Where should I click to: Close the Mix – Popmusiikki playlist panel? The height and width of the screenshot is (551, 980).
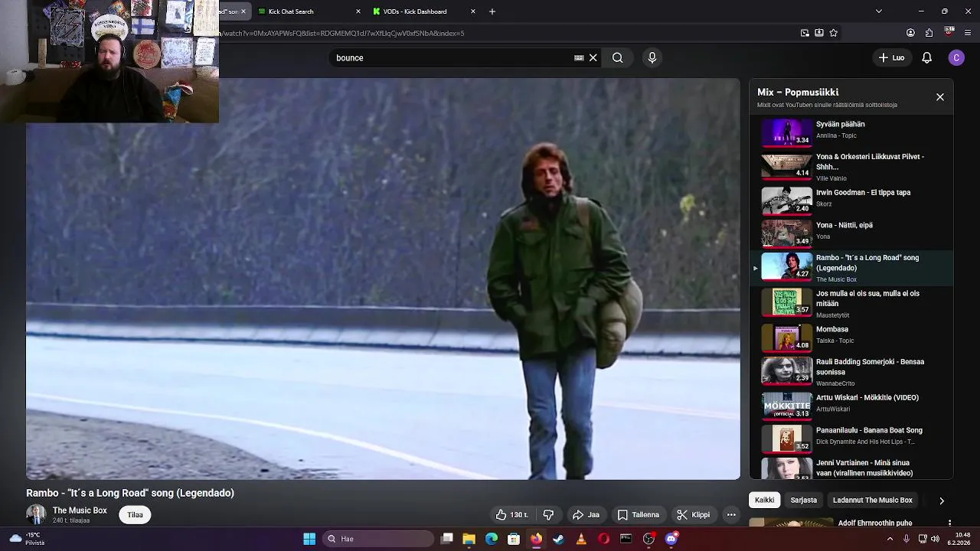click(940, 97)
